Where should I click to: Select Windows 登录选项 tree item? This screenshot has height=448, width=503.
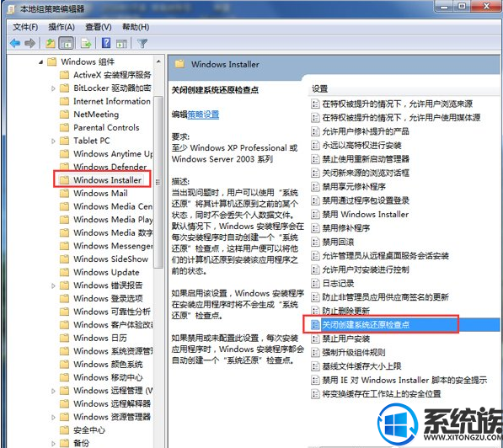coord(108,298)
